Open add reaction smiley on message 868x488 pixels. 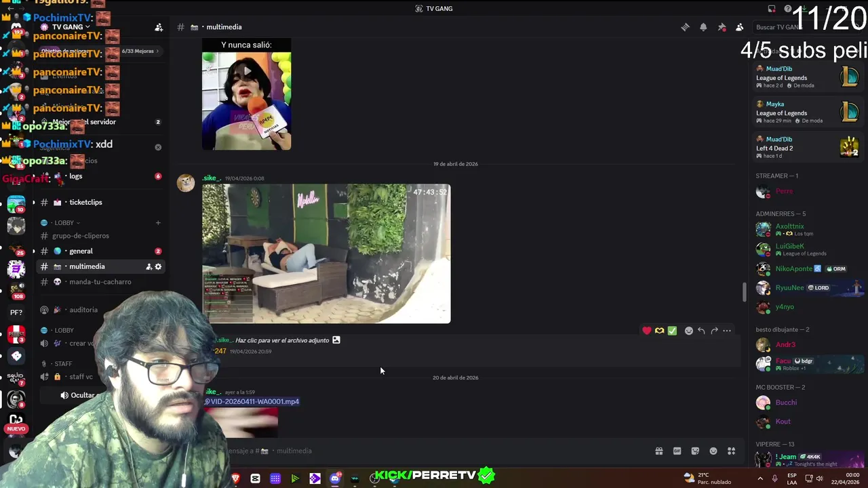click(689, 331)
